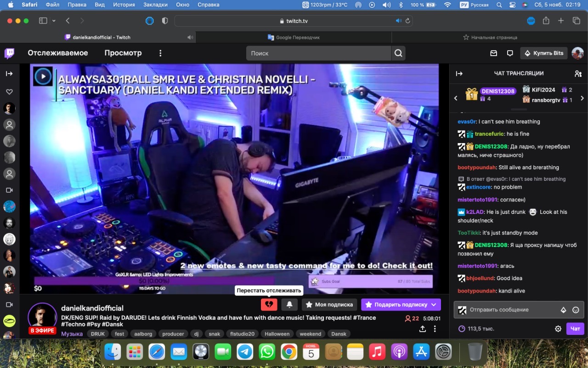Image resolution: width=588 pixels, height=368 pixels.
Task: Open the Музыка category link
Action: point(72,334)
